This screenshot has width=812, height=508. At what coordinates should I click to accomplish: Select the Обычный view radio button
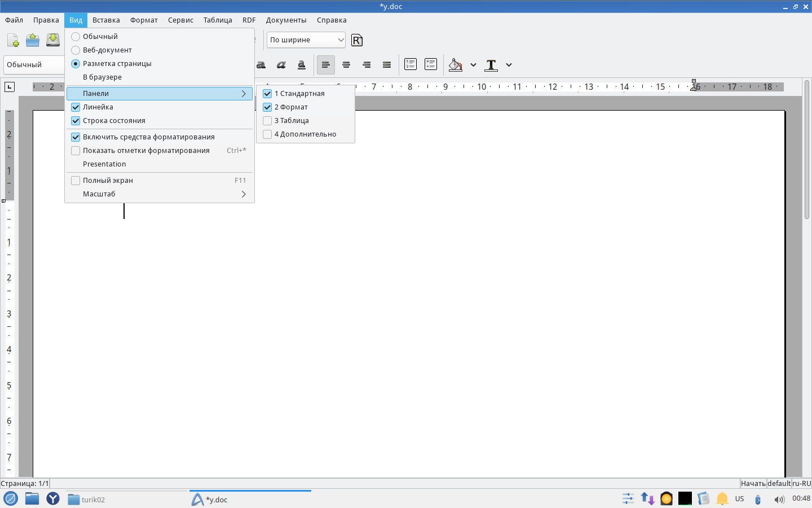(76, 37)
